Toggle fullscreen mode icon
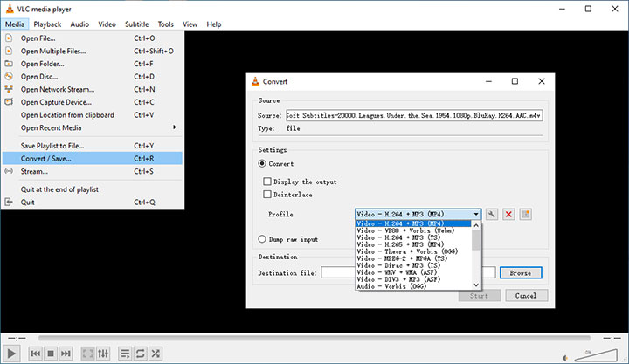Screen dimensions: 629x364 87,354
